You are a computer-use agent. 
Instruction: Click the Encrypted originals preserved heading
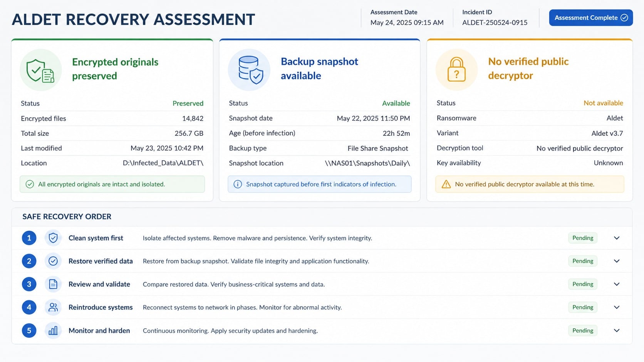tap(115, 69)
